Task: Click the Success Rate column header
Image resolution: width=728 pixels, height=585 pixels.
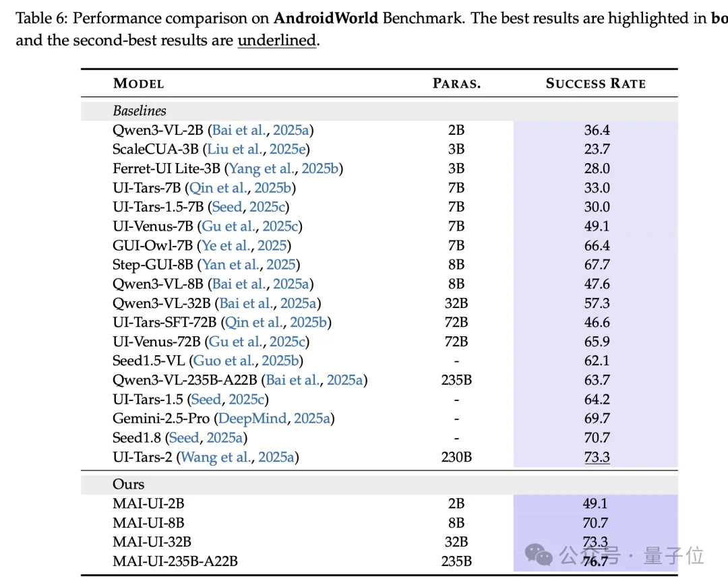Action: (x=595, y=84)
